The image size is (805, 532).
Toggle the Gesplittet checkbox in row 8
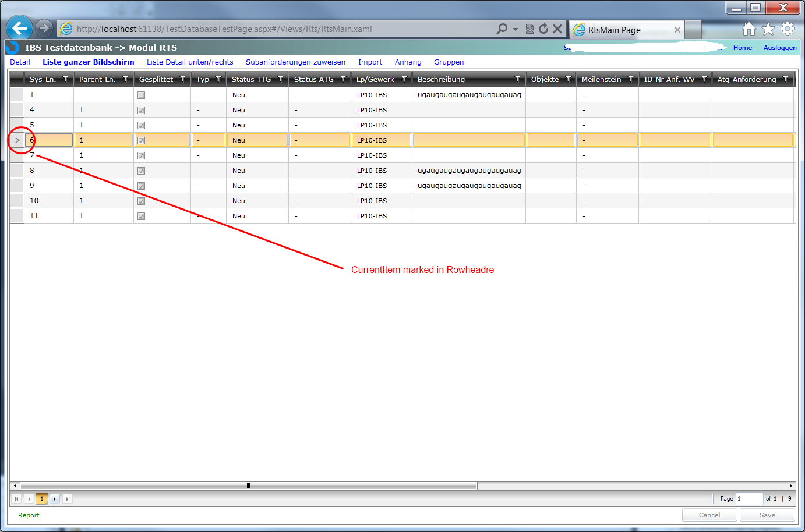point(141,171)
